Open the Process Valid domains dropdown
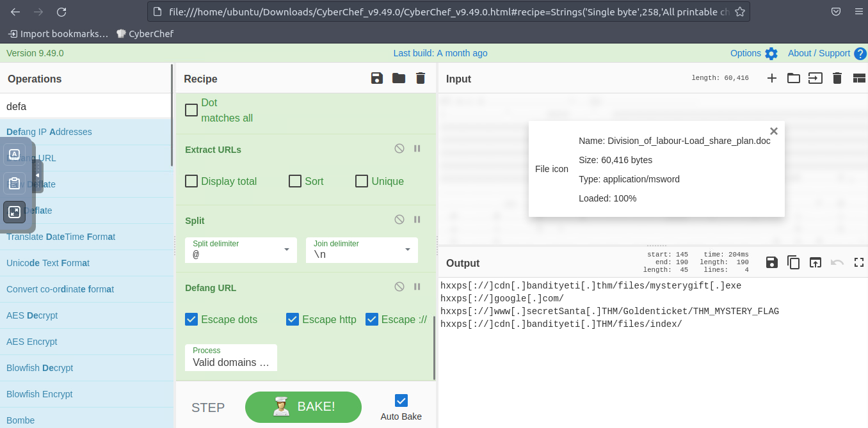868x428 pixels. point(231,357)
